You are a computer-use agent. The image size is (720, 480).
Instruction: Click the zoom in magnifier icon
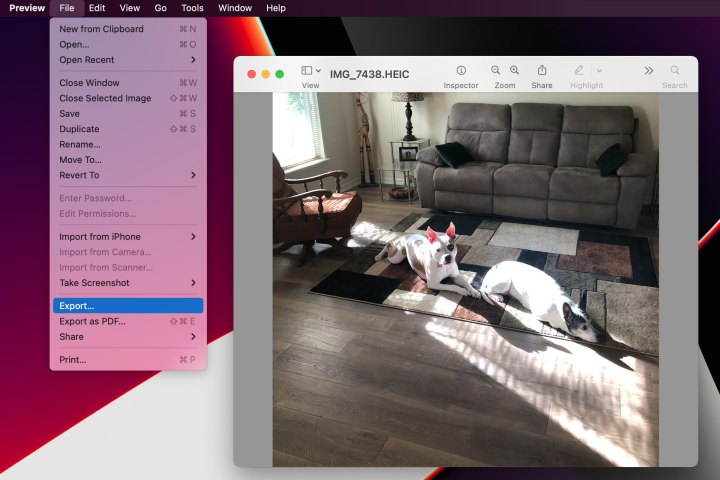(x=514, y=71)
